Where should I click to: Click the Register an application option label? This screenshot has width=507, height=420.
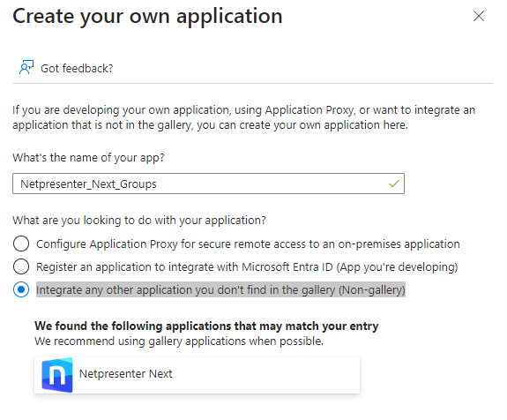(247, 267)
